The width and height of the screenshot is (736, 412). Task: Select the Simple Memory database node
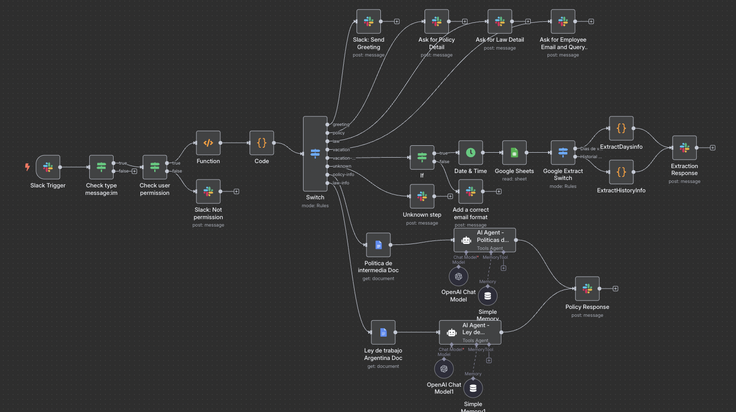point(488,296)
